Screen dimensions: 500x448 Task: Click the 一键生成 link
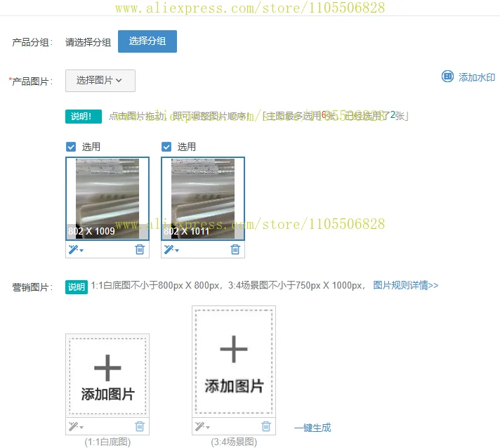click(312, 428)
